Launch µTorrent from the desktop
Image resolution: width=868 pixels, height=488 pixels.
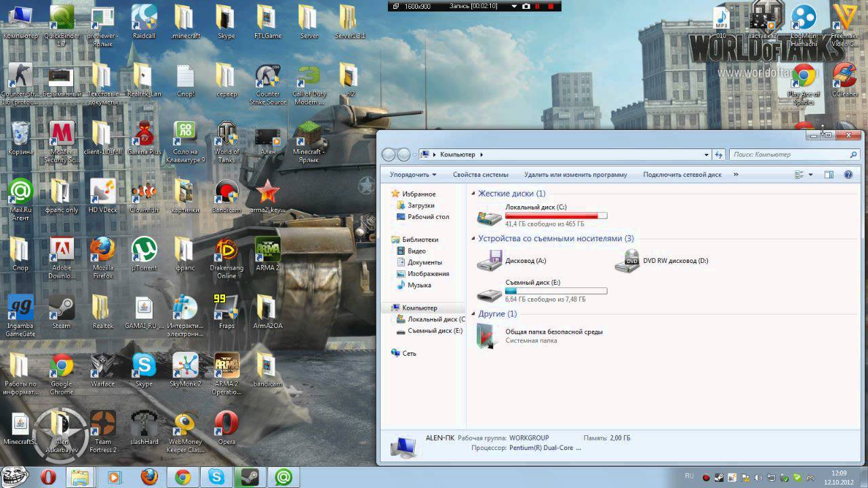tap(144, 255)
